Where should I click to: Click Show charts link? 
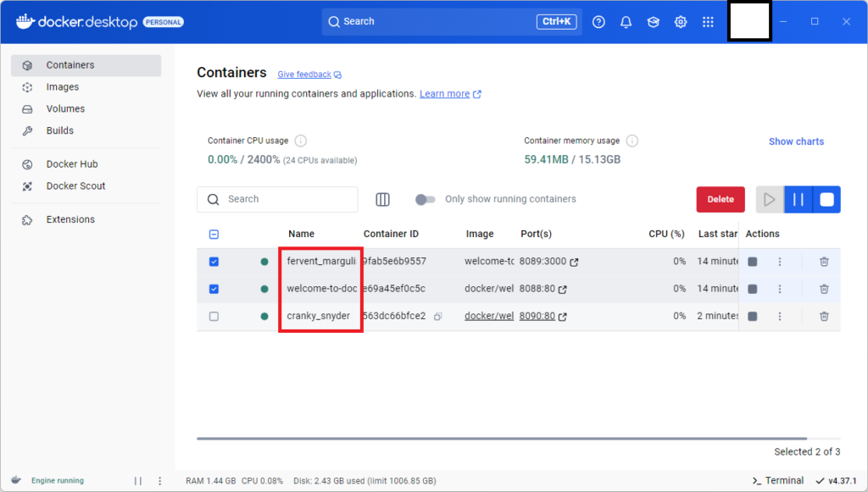click(796, 141)
